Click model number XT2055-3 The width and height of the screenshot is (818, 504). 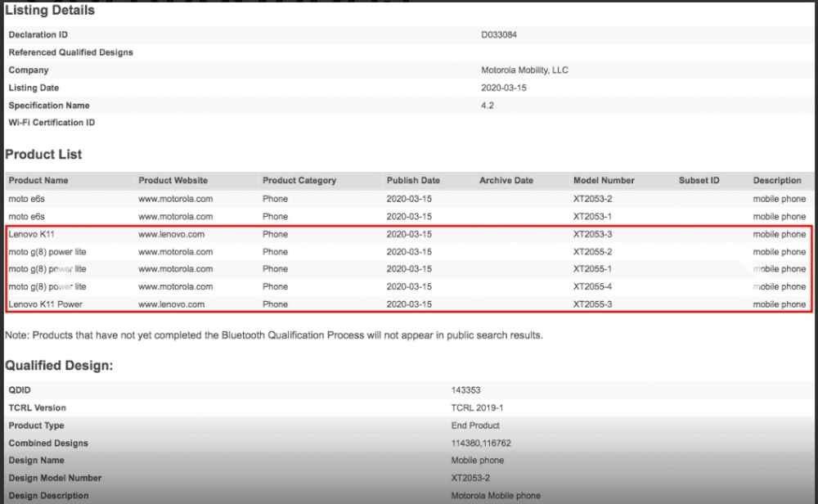tap(592, 304)
